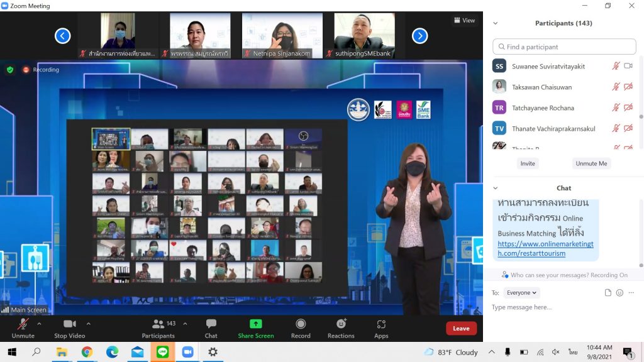Image resolution: width=644 pixels, height=362 pixels.
Task: Open the Apps icon
Action: (x=381, y=324)
